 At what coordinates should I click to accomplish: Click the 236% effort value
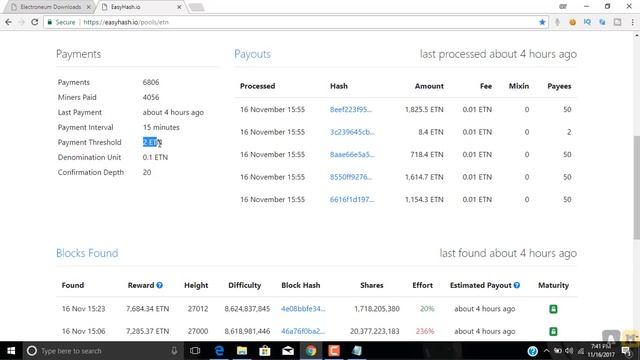(x=425, y=331)
